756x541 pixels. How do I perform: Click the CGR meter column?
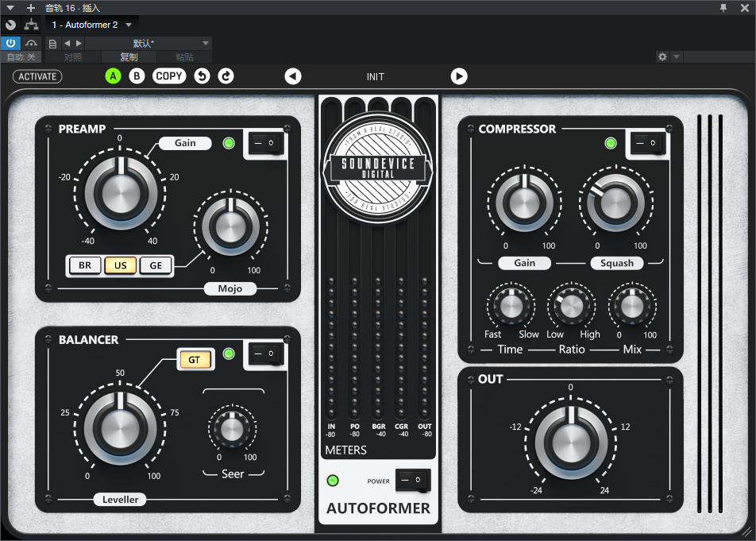click(x=401, y=348)
